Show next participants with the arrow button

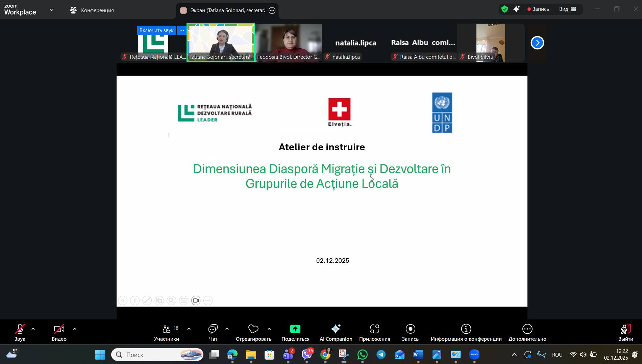coord(537,43)
